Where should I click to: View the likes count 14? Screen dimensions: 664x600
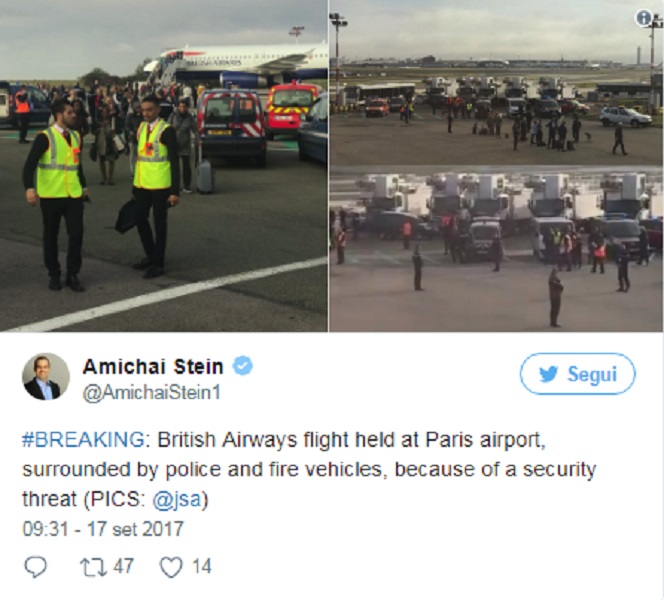pyautogui.click(x=202, y=567)
